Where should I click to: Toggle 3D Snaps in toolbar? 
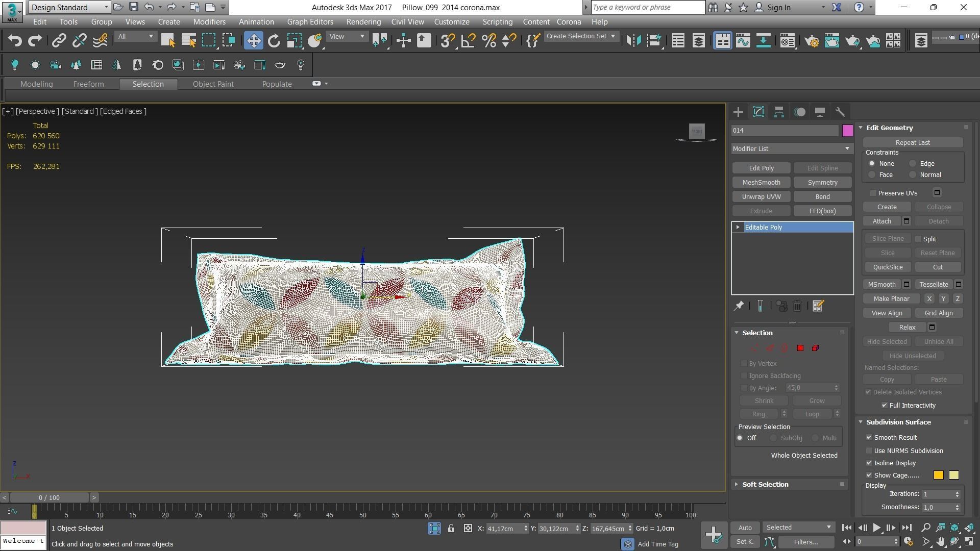(448, 41)
